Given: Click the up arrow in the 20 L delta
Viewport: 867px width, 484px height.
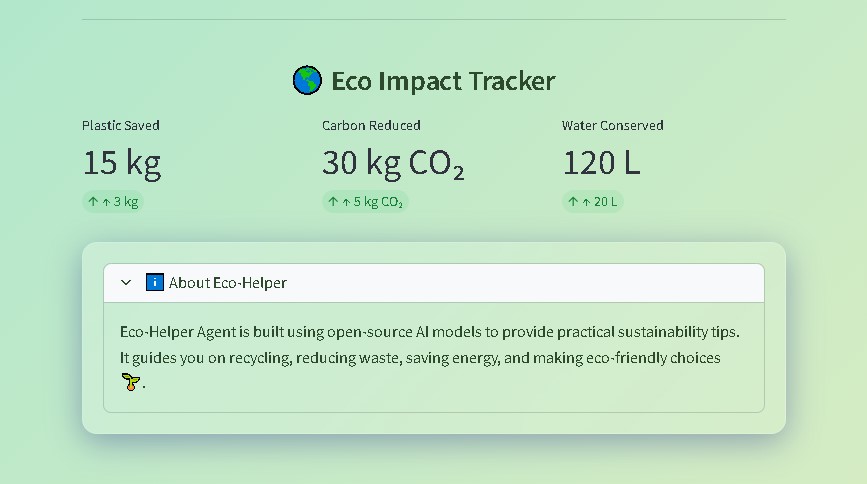Looking at the screenshot, I should [x=573, y=201].
